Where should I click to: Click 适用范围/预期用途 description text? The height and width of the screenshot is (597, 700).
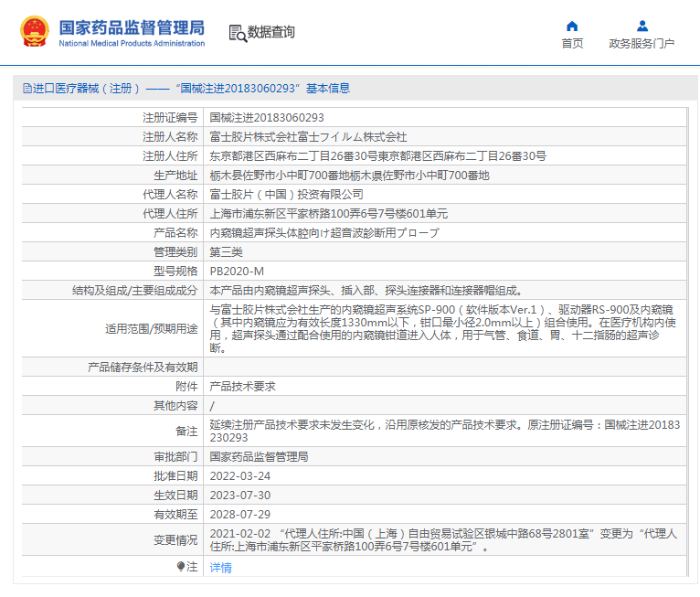coord(443,328)
